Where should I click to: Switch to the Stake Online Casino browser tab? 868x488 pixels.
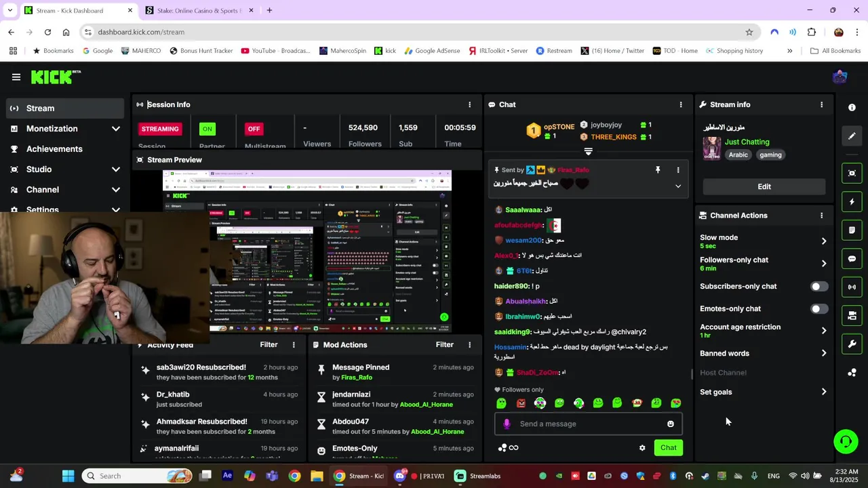[x=199, y=11]
